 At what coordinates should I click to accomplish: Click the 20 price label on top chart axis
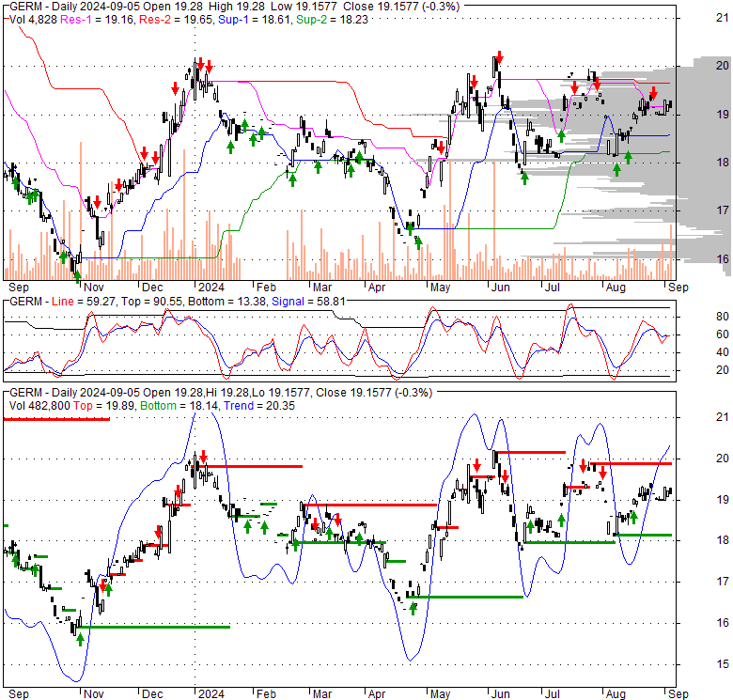[723, 66]
